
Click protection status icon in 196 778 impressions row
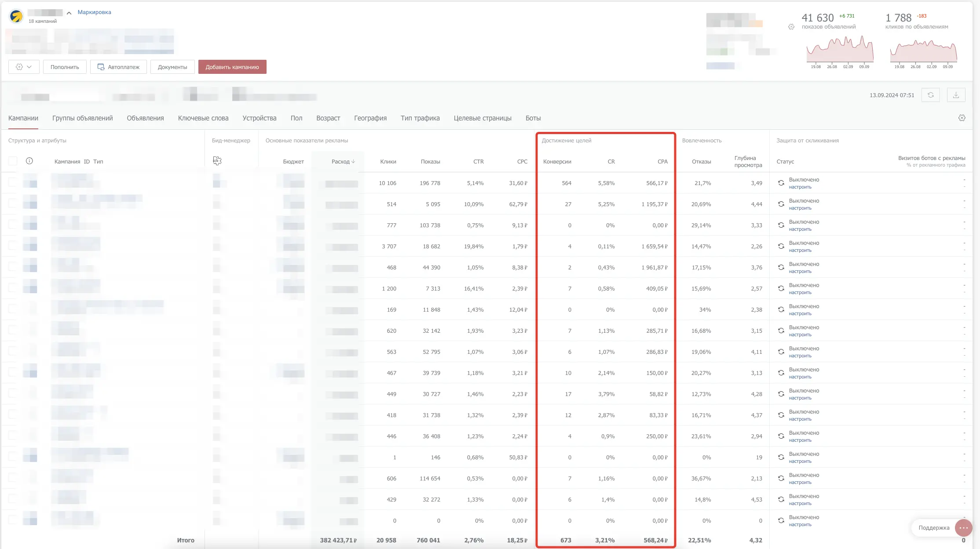[781, 183]
